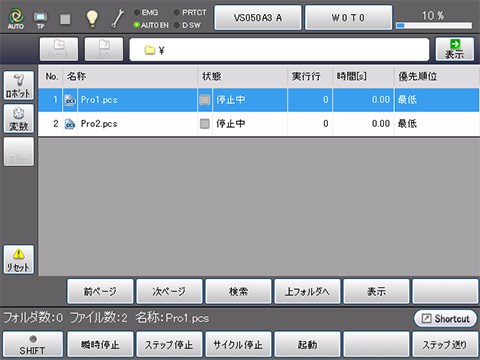Click the ファイル数:2 status text
This screenshot has width=480, height=360.
point(99,318)
